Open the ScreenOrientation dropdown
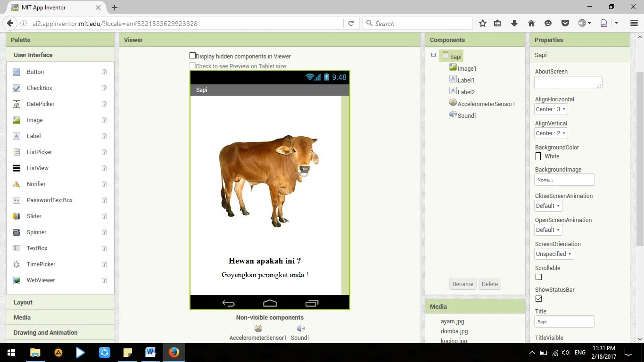Image resolution: width=644 pixels, height=362 pixels. click(553, 254)
